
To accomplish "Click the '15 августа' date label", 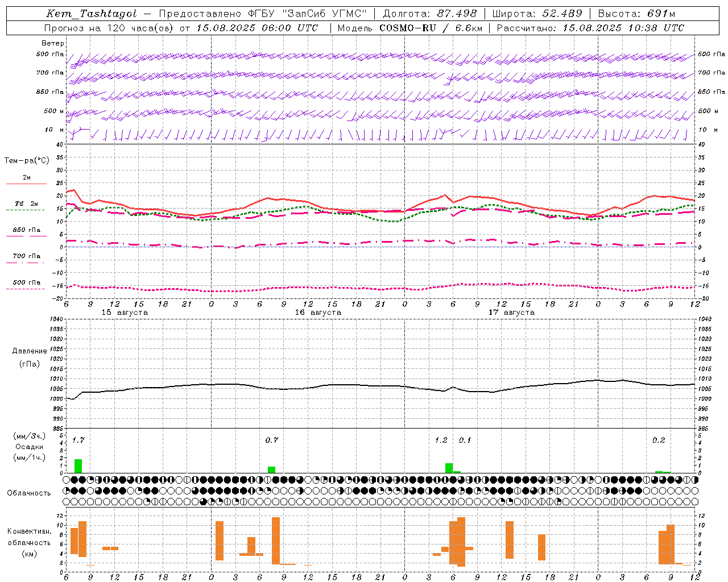I will [125, 313].
